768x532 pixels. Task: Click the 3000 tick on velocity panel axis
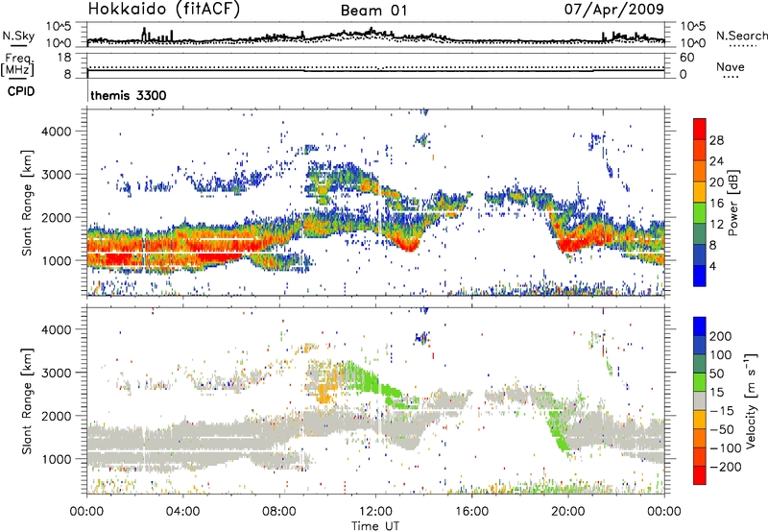pos(57,373)
